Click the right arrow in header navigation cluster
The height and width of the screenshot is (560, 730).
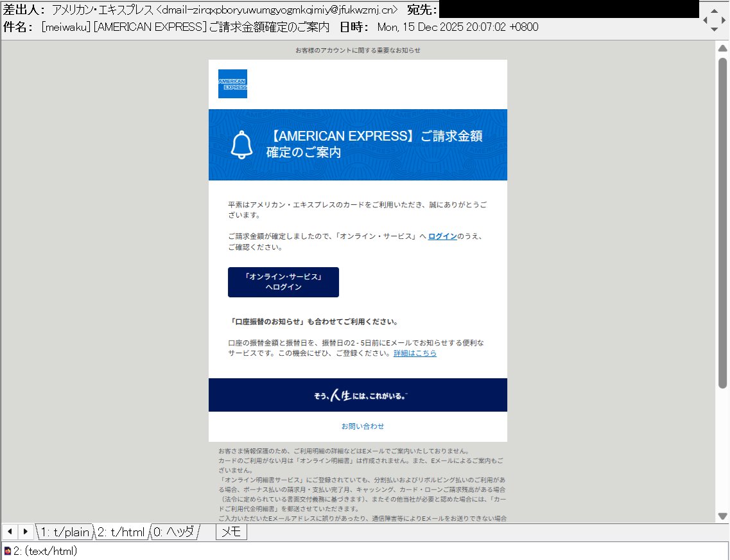click(724, 20)
